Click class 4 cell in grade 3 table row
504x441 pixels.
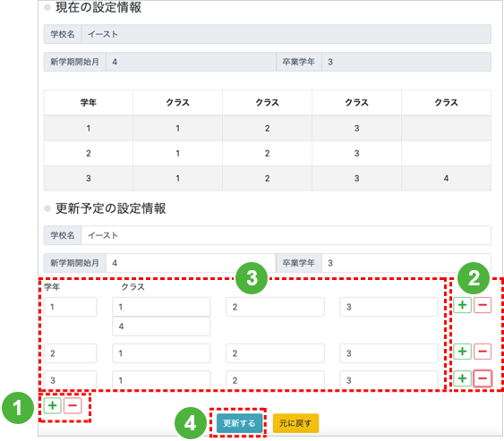[446, 178]
